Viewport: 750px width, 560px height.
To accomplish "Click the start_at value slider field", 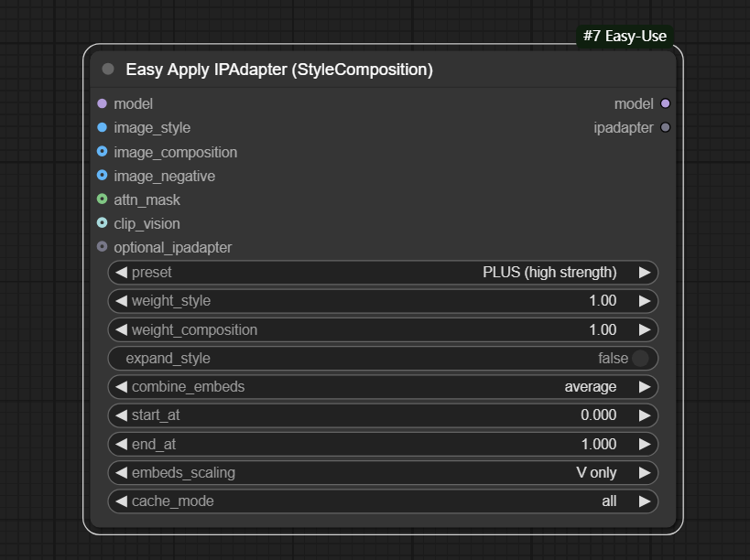I will [383, 415].
